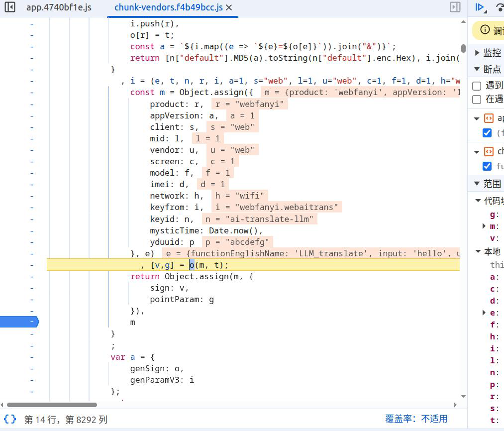Select local variable i
504x431 pixels.
click(x=494, y=348)
